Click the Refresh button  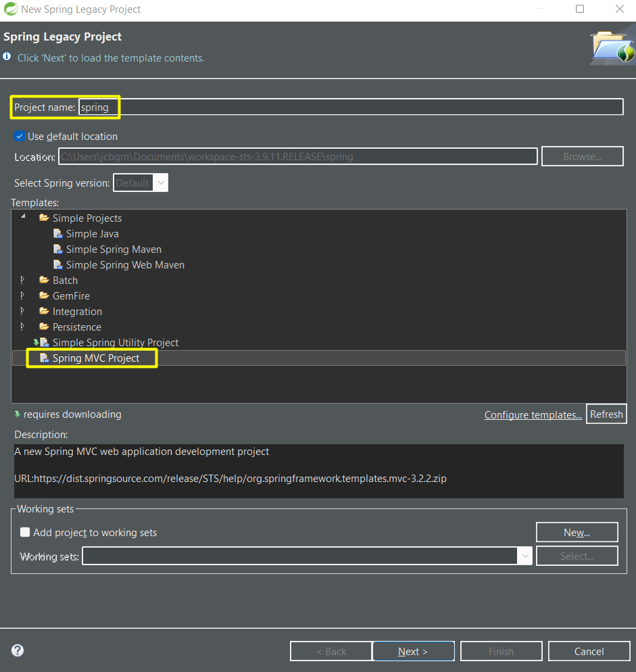[x=606, y=414]
